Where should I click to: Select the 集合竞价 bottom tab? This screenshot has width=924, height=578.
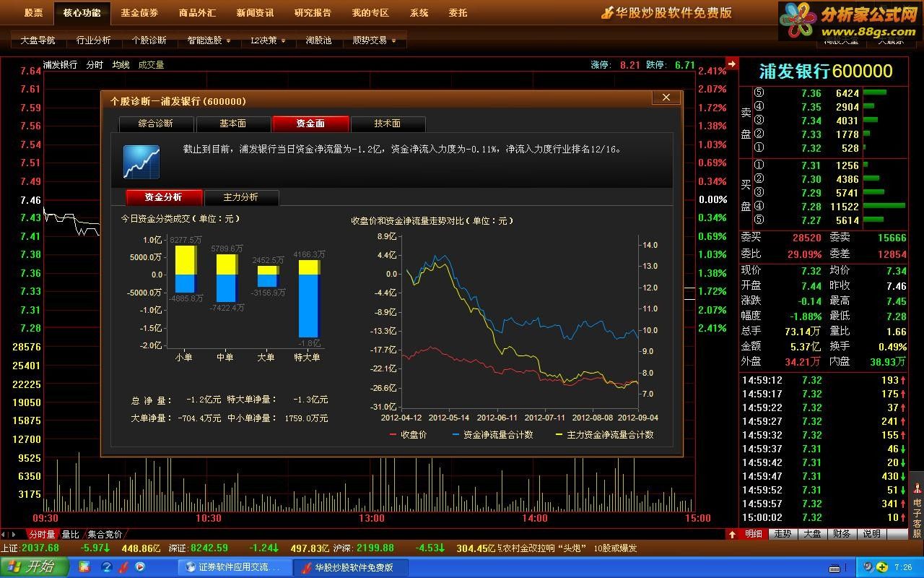pyautogui.click(x=105, y=535)
